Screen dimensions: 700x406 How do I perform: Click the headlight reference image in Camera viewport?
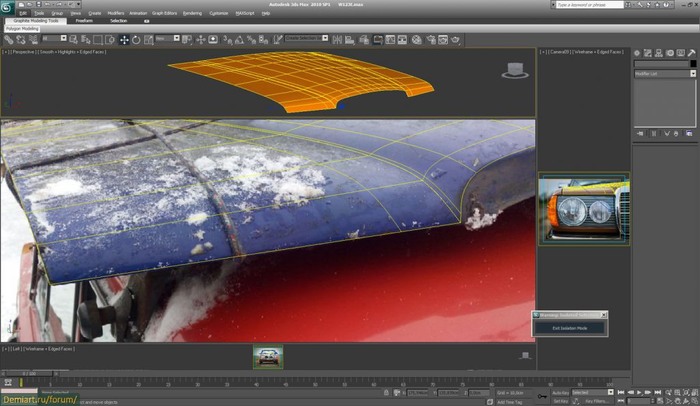[x=584, y=209]
